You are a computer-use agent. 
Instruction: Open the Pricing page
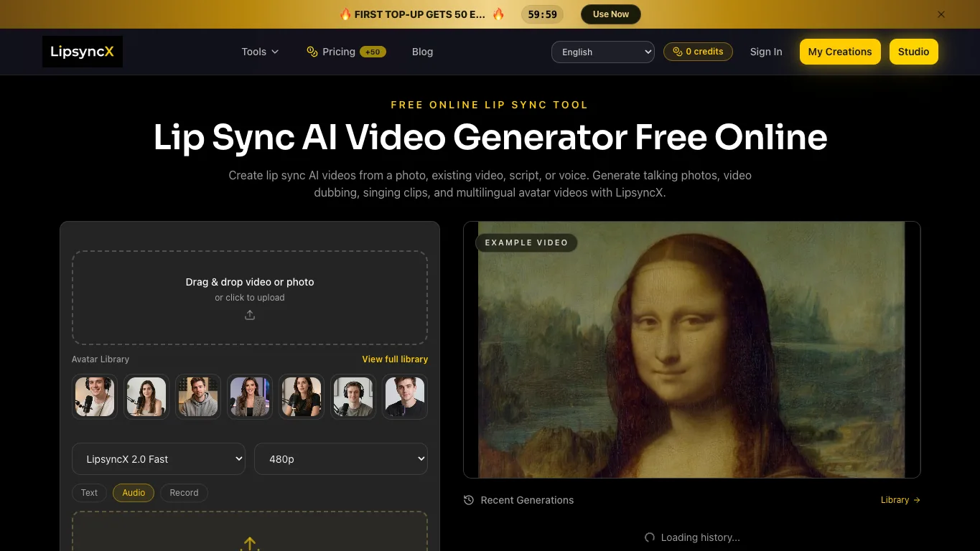pos(338,52)
